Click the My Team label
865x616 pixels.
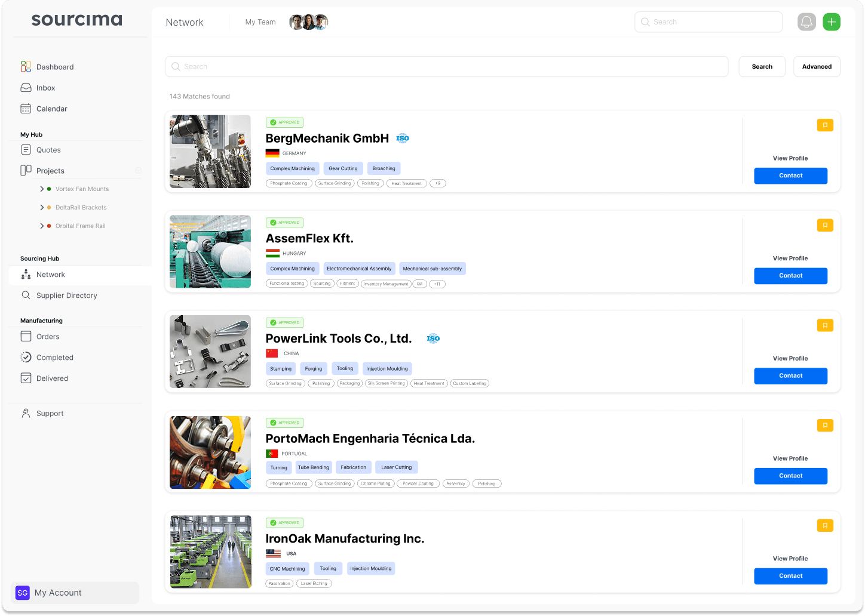coord(260,22)
